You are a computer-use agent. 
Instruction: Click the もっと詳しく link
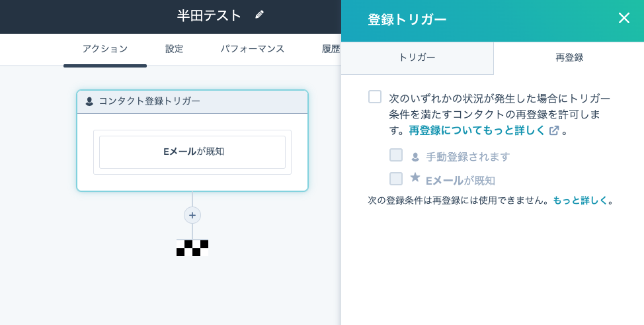point(580,200)
